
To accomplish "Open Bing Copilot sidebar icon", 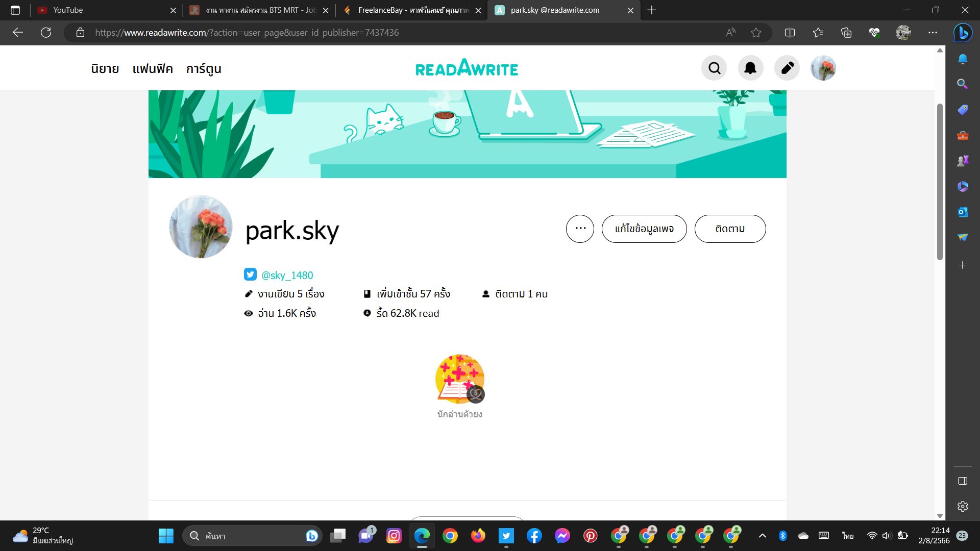I will 963,33.
